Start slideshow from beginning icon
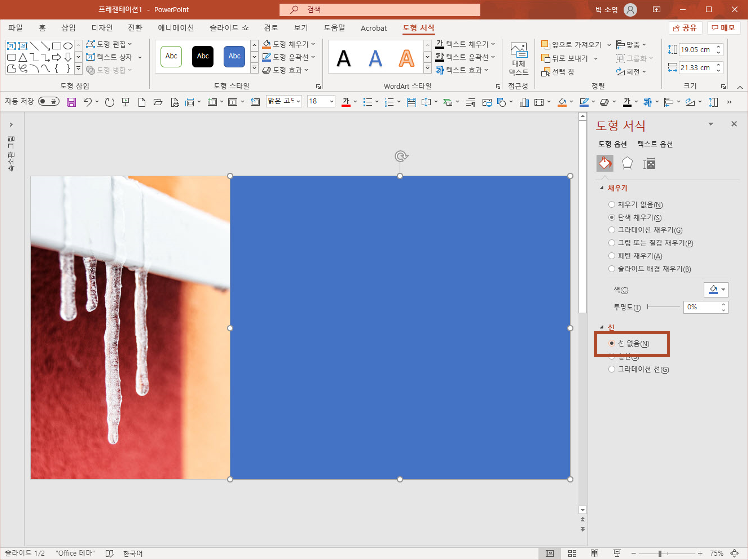 click(x=125, y=102)
